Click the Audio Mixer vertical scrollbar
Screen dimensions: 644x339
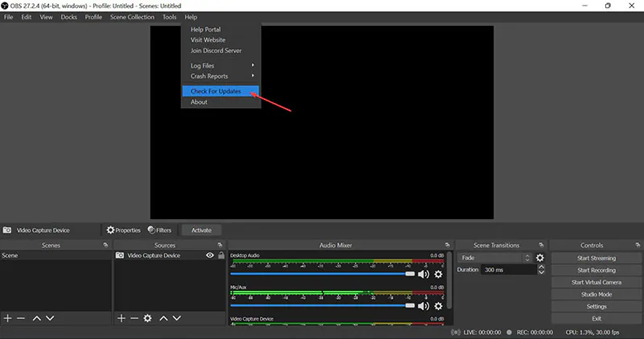pyautogui.click(x=449, y=281)
